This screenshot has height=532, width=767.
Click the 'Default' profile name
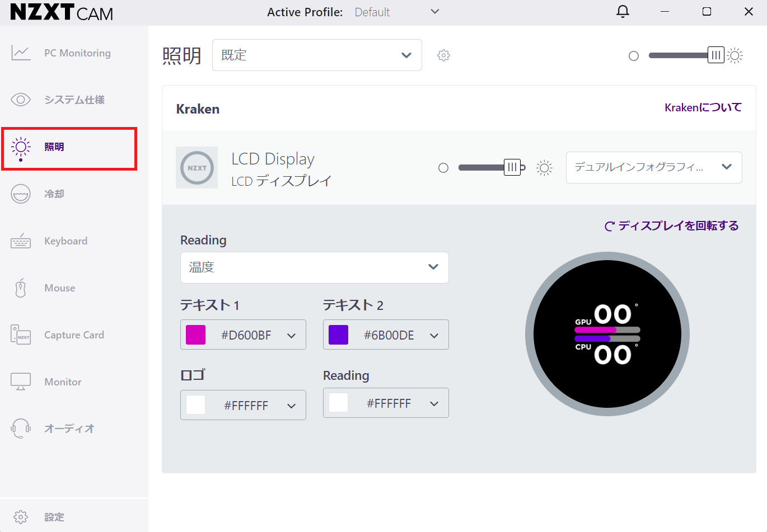[372, 12]
